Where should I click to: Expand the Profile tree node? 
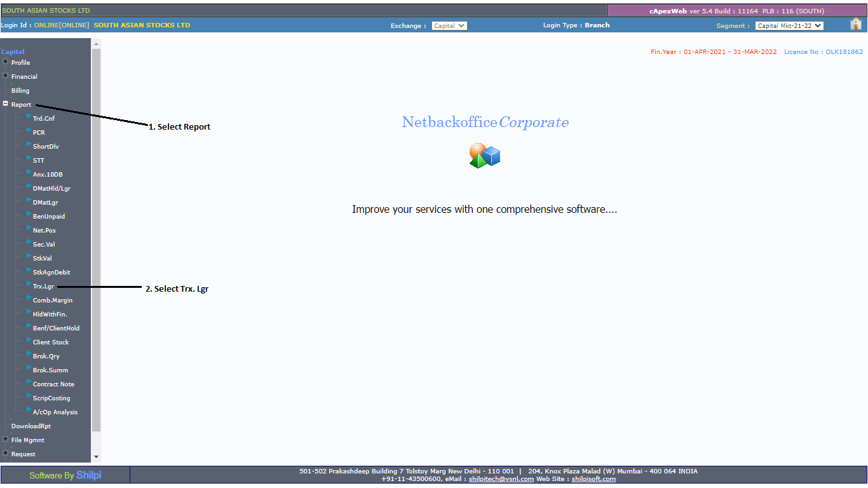tap(6, 62)
